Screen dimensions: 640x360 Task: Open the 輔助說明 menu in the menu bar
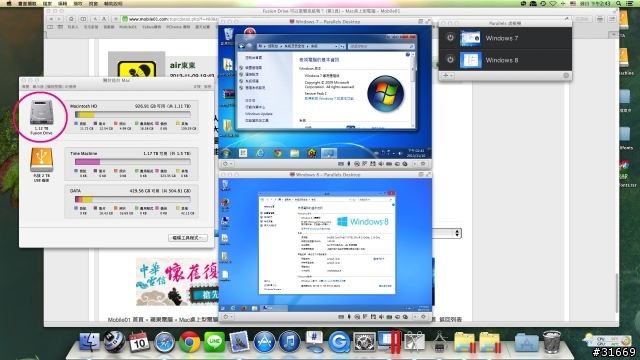pos(113,3)
